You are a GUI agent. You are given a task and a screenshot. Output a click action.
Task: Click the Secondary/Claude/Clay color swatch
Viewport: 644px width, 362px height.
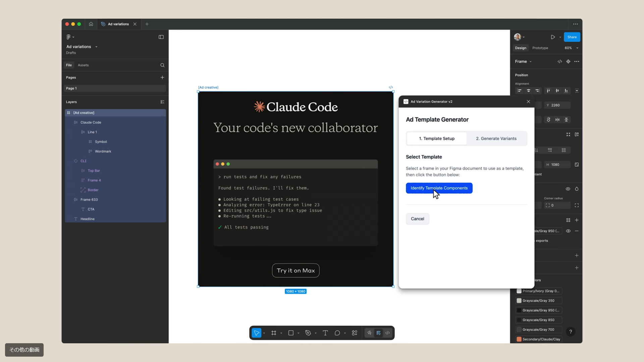[519, 339]
